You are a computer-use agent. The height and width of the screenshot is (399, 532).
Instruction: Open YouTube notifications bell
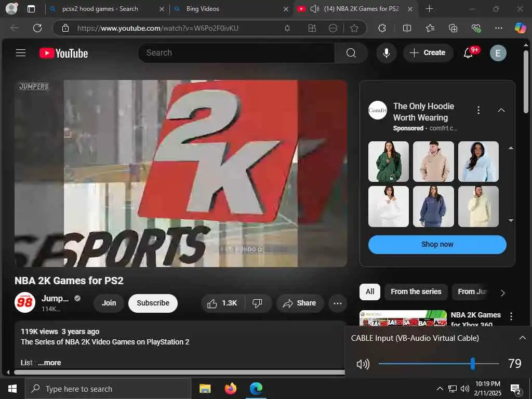tap(469, 53)
